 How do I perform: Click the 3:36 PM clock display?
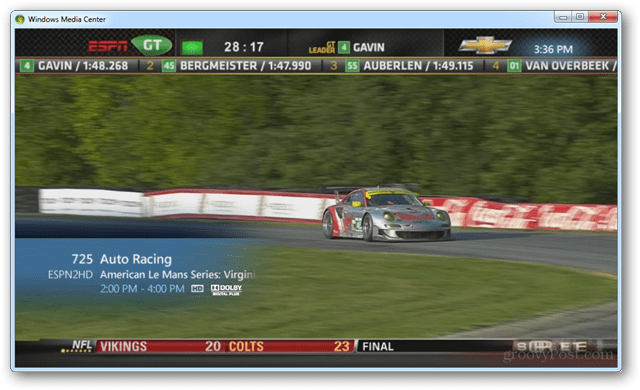coord(553,49)
